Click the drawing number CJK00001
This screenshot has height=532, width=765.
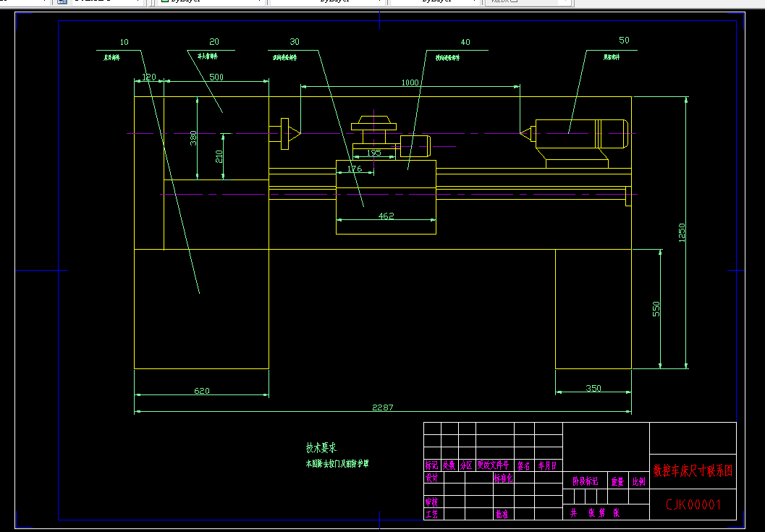point(693,504)
